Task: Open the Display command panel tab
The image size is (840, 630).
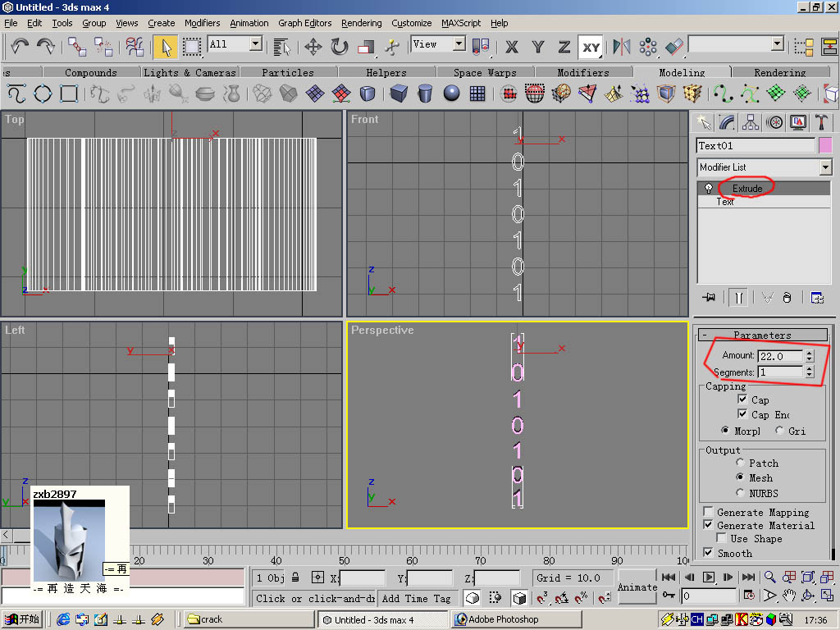Action: [x=797, y=123]
